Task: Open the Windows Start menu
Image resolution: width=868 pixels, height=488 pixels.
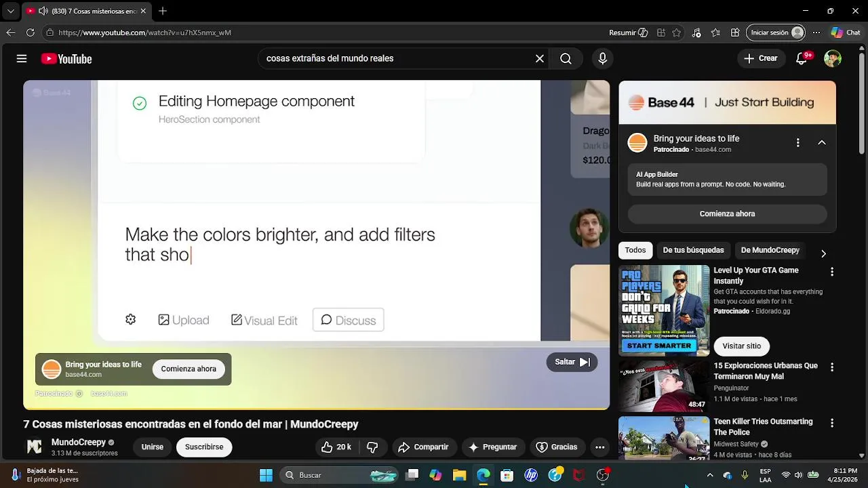Action: 266,475
